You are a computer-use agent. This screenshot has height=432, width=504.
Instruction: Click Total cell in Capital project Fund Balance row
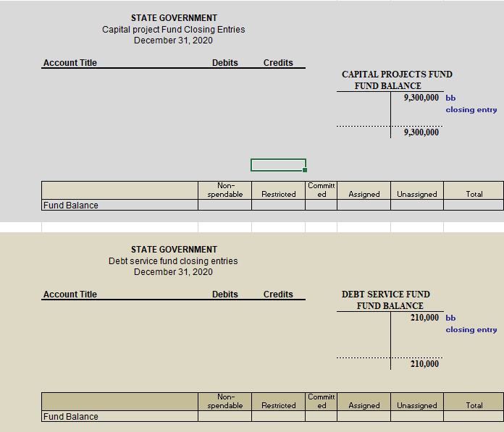click(474, 206)
